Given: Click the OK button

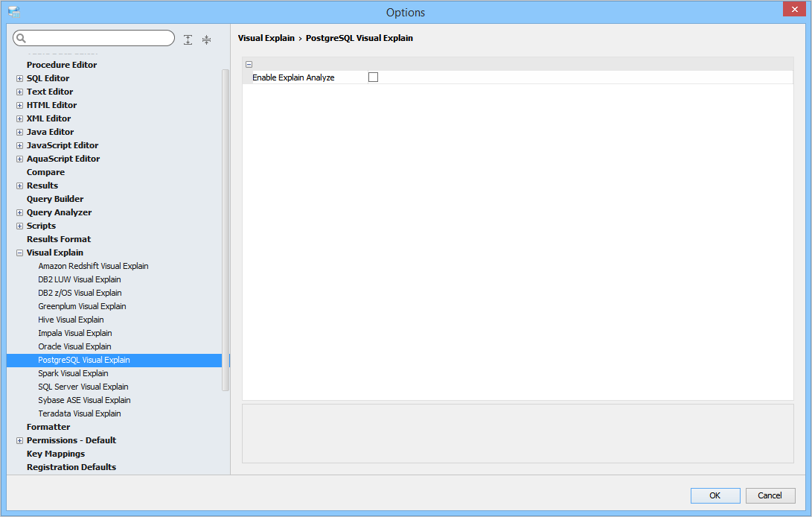Looking at the screenshot, I should (x=715, y=495).
